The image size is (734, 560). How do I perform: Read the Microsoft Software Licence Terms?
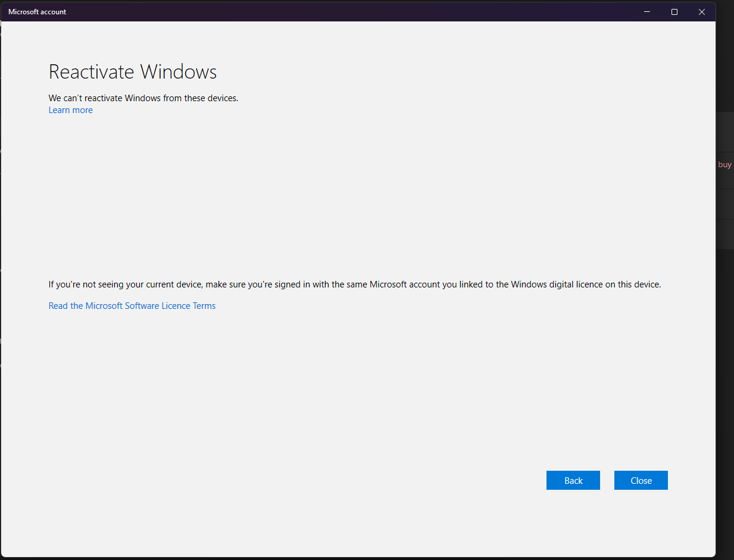(132, 306)
